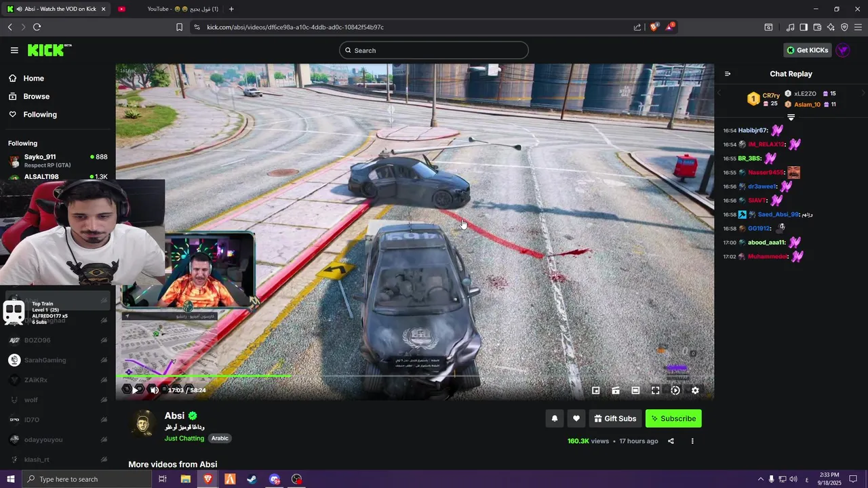The height and width of the screenshot is (488, 868).
Task: Open the SarahGaming channel in sidebar
Action: [x=58, y=360]
